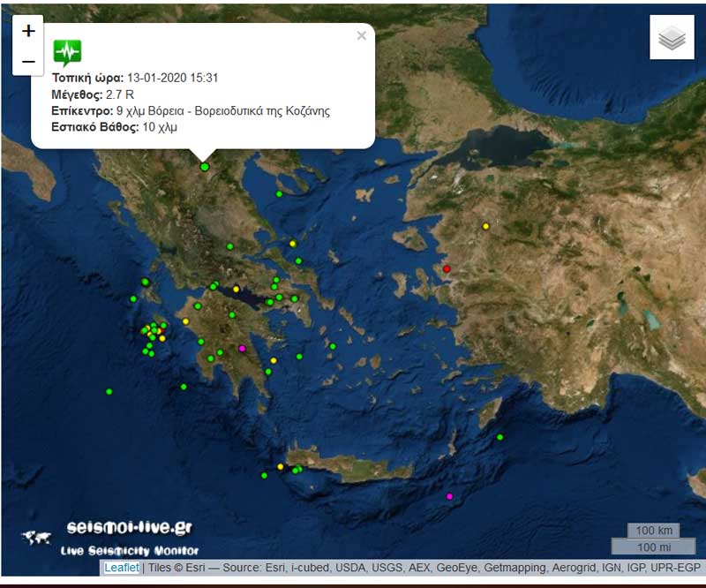Select green marker south of Zakynthos offshore
Viewport: 706px width, 588px height.
(x=184, y=387)
